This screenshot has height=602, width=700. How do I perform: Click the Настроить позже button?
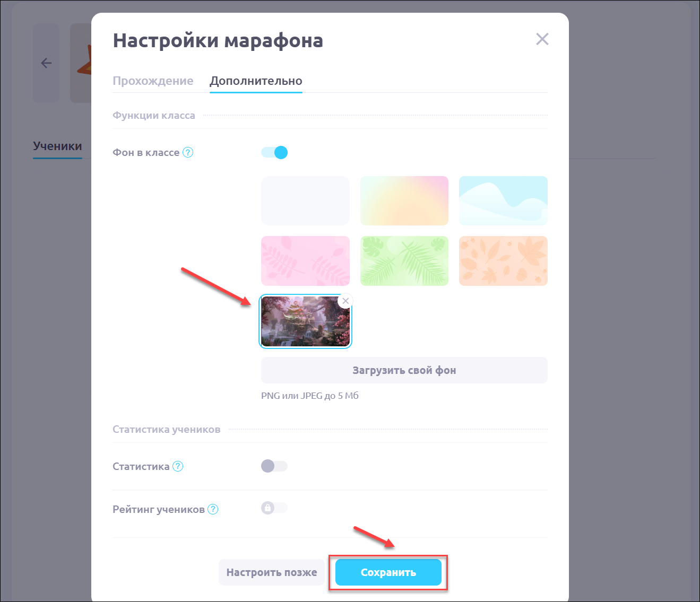272,572
